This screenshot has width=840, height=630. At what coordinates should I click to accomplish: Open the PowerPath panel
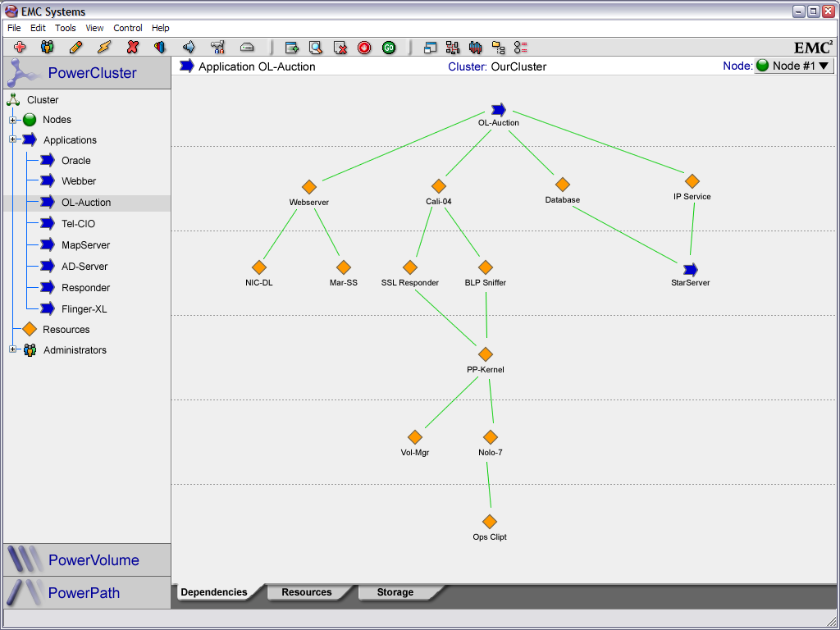[87, 592]
